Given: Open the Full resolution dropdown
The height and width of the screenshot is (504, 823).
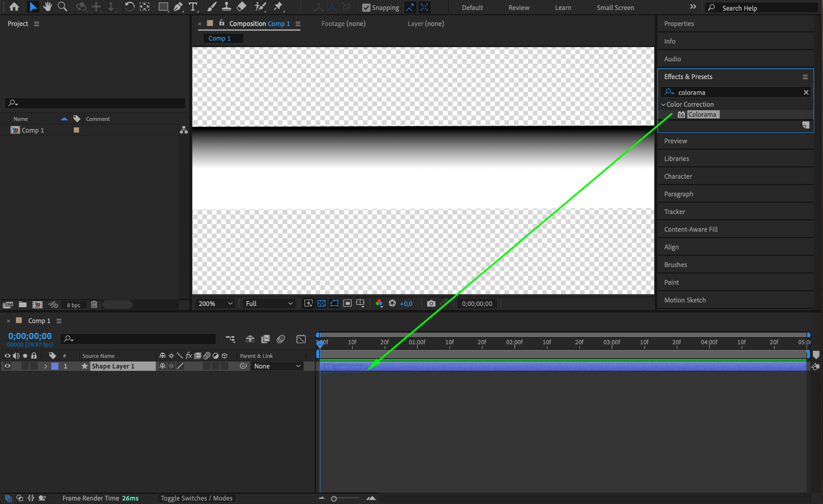Looking at the screenshot, I should pos(269,304).
